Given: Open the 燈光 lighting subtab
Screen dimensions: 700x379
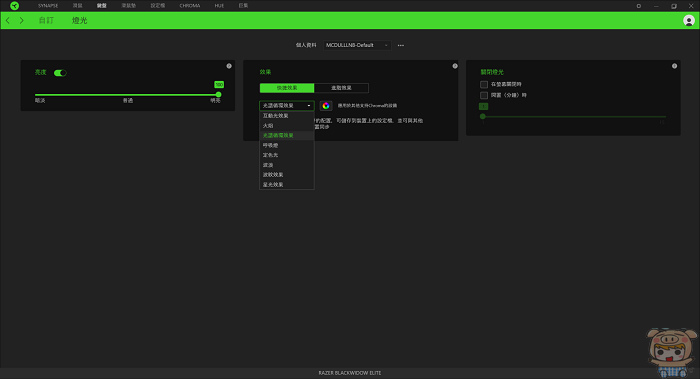Looking at the screenshot, I should click(79, 21).
